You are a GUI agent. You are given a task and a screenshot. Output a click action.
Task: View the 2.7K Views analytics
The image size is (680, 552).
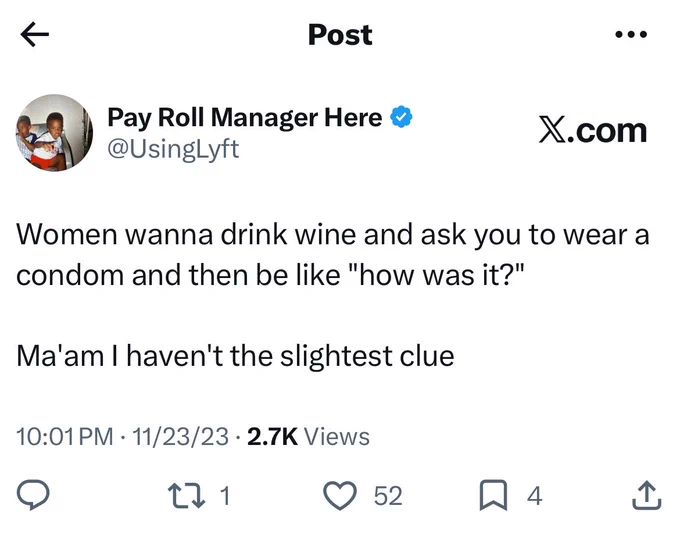308,436
